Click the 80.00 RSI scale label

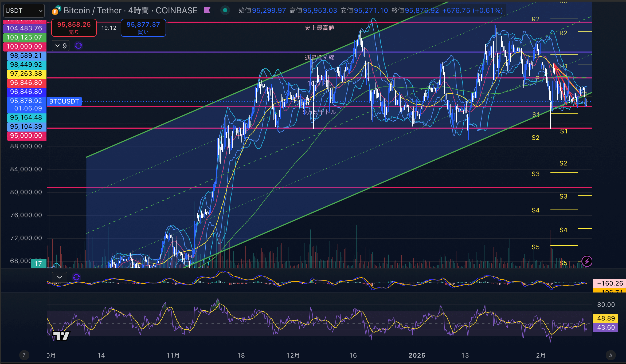pos(606,305)
